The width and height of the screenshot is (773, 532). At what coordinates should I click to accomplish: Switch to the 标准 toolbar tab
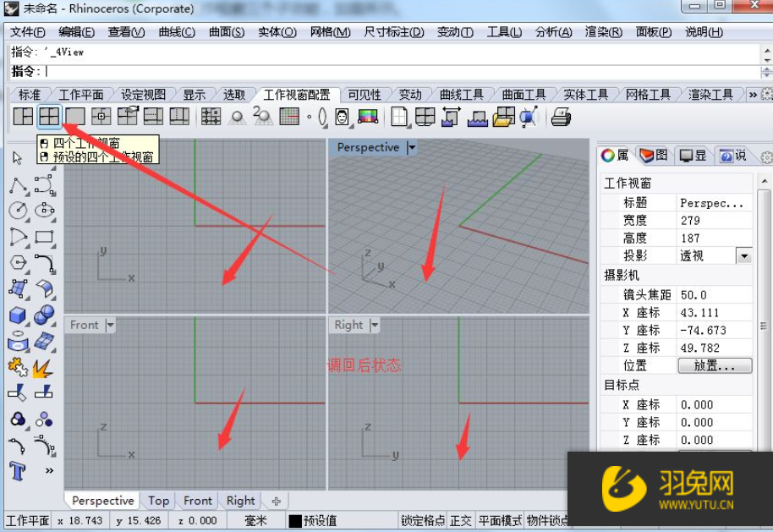click(x=29, y=94)
